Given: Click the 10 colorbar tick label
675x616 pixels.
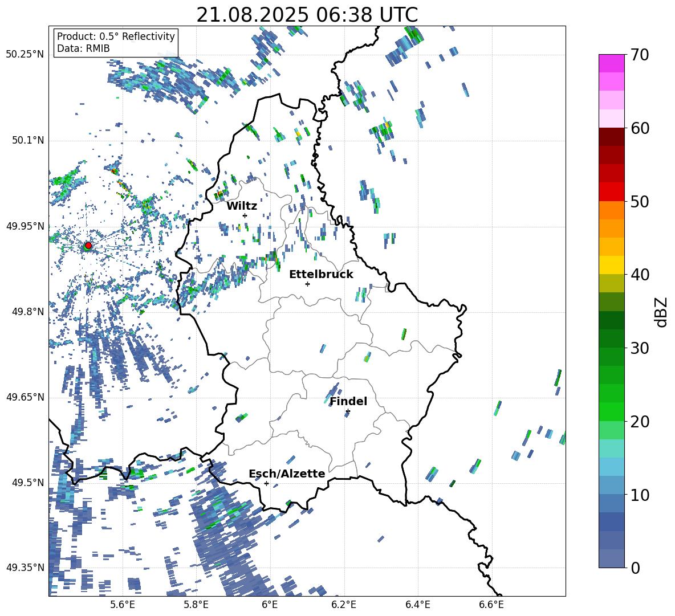Looking at the screenshot, I should point(640,495).
